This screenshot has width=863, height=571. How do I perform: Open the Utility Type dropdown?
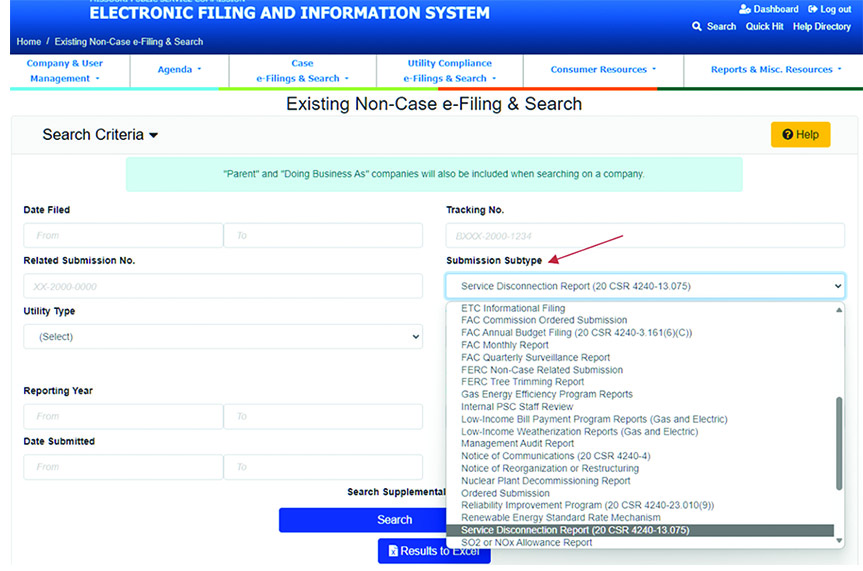click(222, 337)
